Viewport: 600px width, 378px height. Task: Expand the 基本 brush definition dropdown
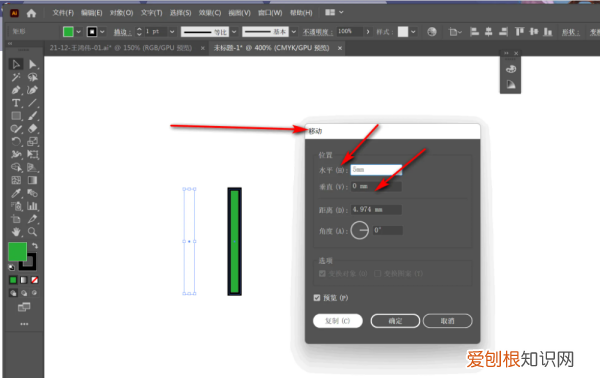(x=293, y=32)
